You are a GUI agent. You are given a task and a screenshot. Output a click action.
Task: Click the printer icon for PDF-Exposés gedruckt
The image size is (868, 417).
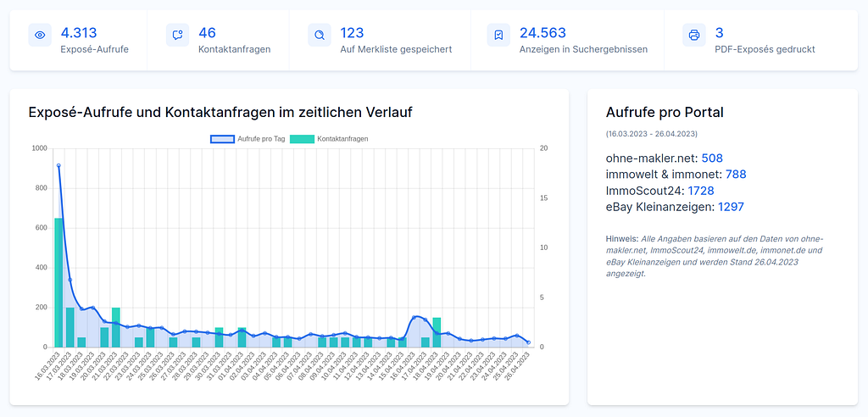pos(694,36)
